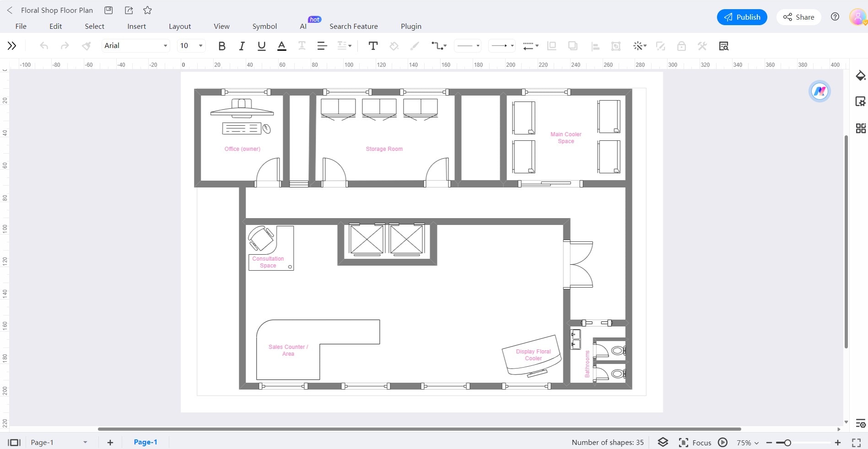
Task: Open the font size 10 dropdown
Action: [191, 46]
